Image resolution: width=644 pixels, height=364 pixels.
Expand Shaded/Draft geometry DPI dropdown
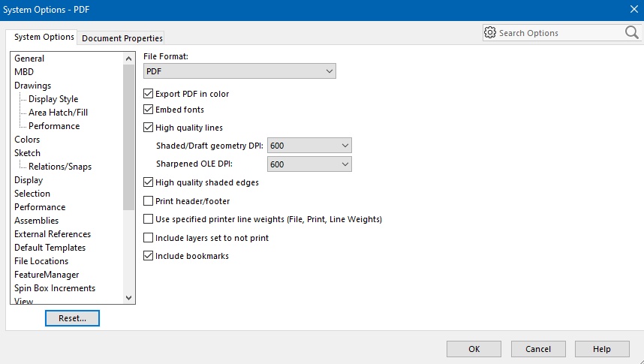(x=309, y=146)
